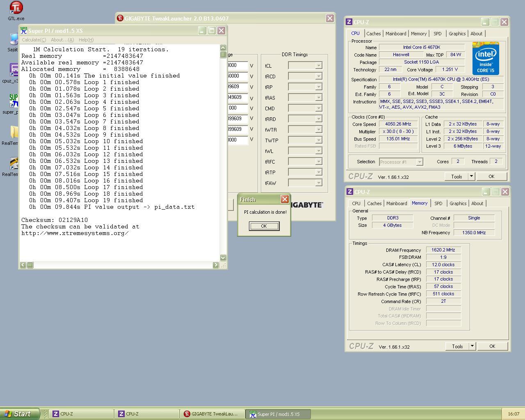Image resolution: width=525 pixels, height=420 pixels.
Task: Click the CPU-Z icon in upper window title
Action: click(x=349, y=22)
